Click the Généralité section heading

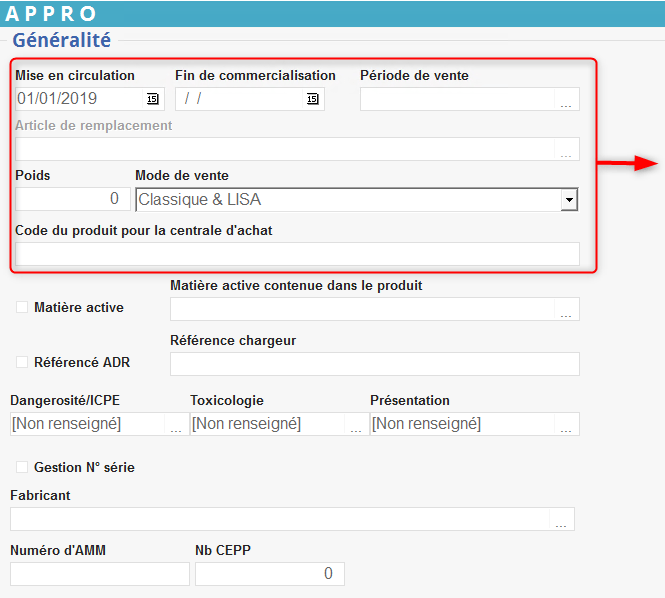click(62, 40)
